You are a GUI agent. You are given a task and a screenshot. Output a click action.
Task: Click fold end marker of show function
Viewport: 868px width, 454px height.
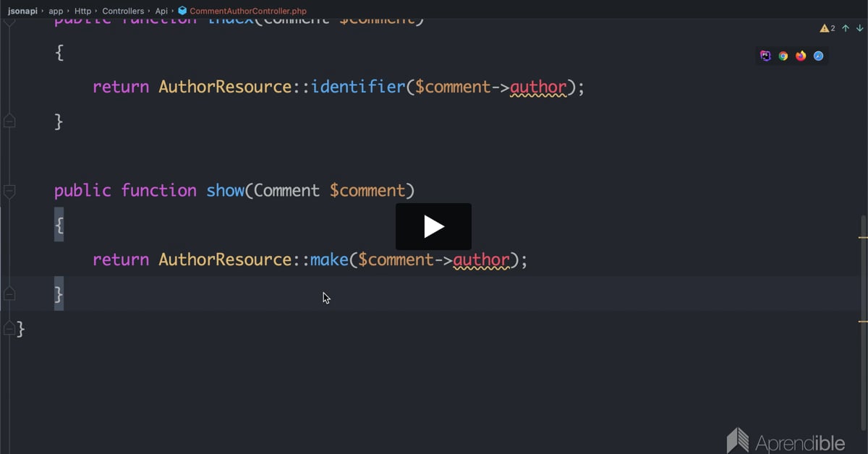tap(9, 294)
